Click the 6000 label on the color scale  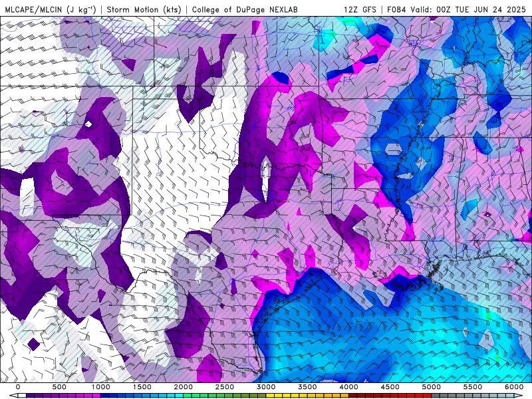click(x=514, y=387)
